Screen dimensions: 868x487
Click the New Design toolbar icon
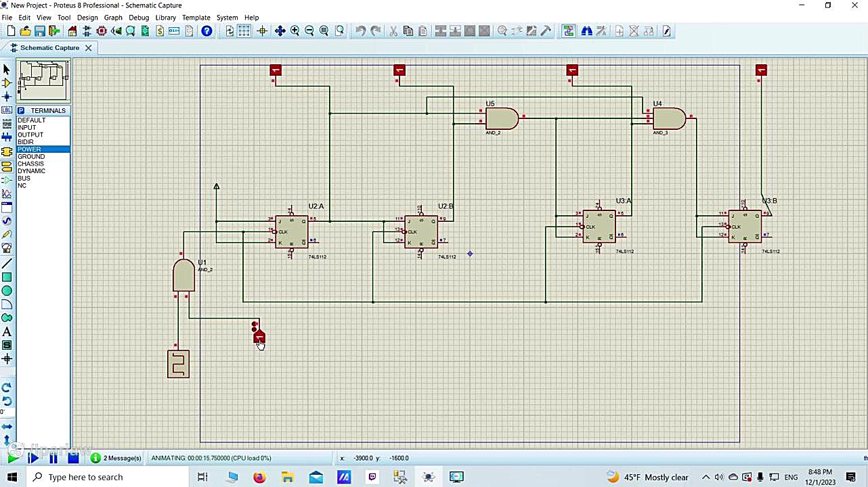[11, 31]
